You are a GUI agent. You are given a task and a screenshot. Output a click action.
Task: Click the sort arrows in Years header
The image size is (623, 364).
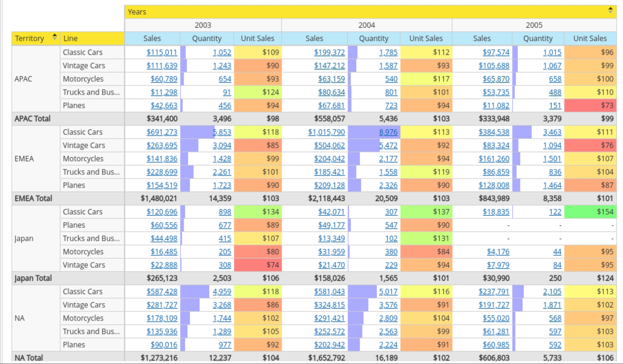tap(610, 10)
